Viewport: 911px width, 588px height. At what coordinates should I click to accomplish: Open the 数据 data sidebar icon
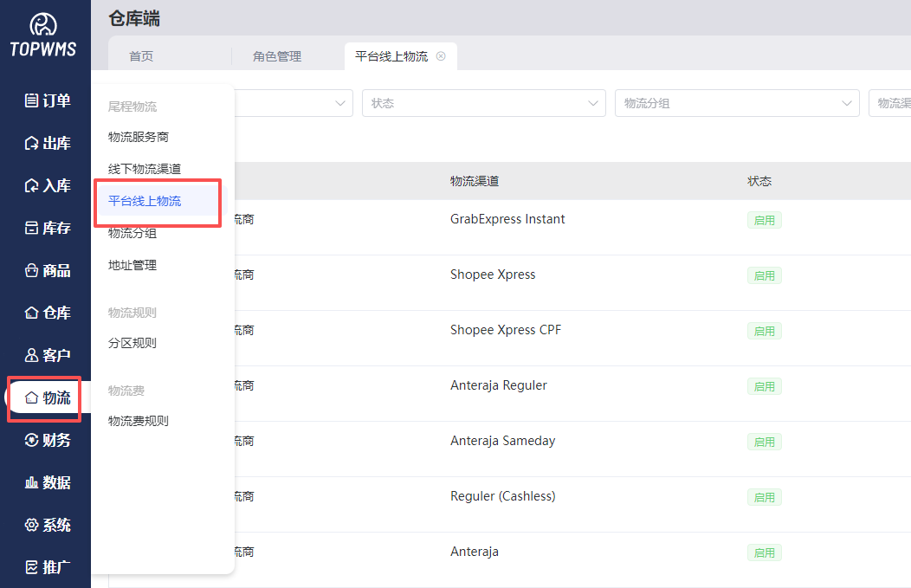pyautogui.click(x=32, y=482)
